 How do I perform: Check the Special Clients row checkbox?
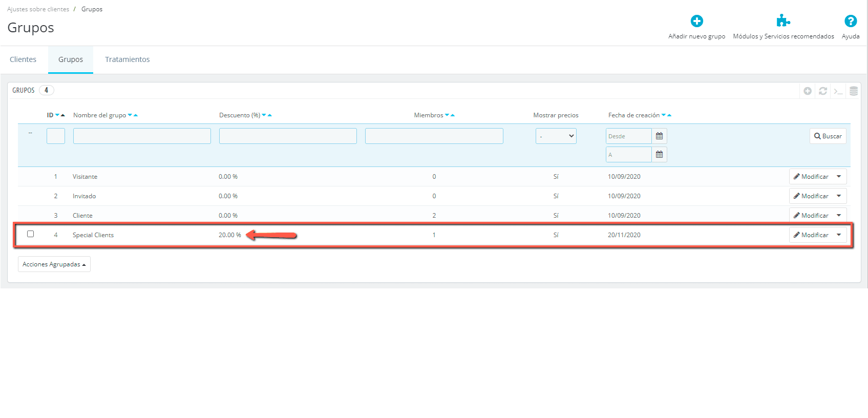pos(31,234)
